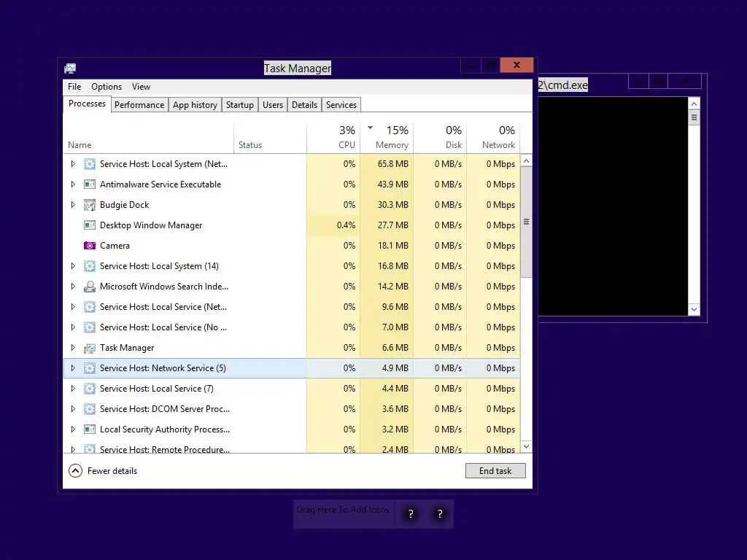Viewport: 747px width, 560px height.
Task: Click the Task Manager title bar icon
Action: pyautogui.click(x=70, y=69)
